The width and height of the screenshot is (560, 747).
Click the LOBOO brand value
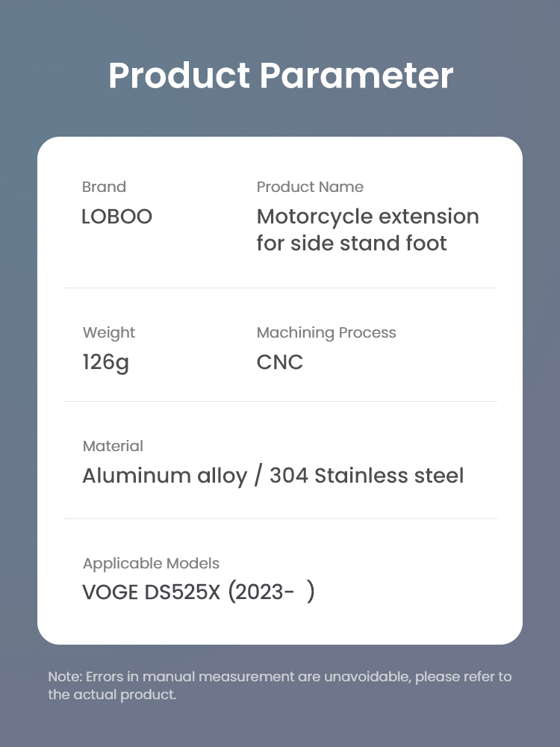116,217
